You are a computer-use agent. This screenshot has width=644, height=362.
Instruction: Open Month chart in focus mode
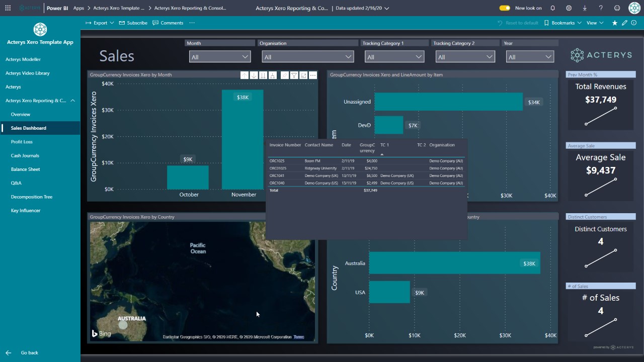click(x=303, y=75)
